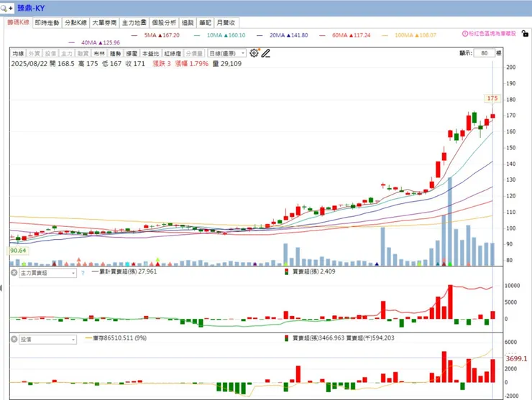Click the 粉紅色區塊為庫藏股 notice link
This screenshot has height=400, width=532.
click(492, 34)
